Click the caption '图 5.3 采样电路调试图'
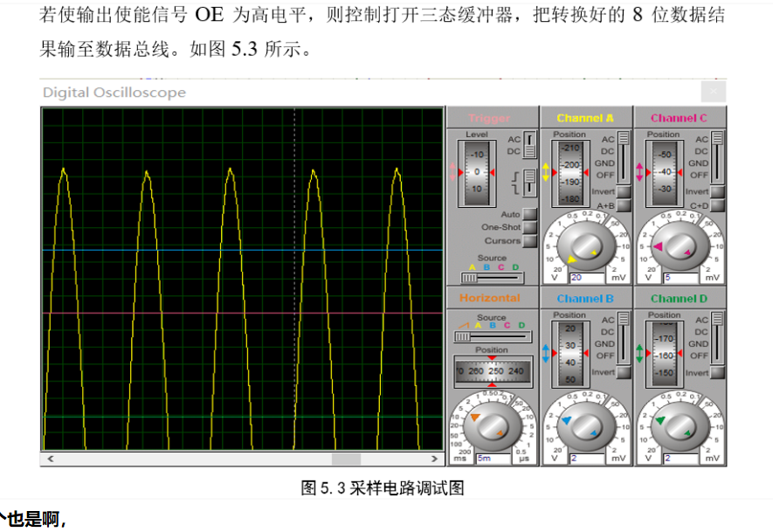 pos(383,488)
